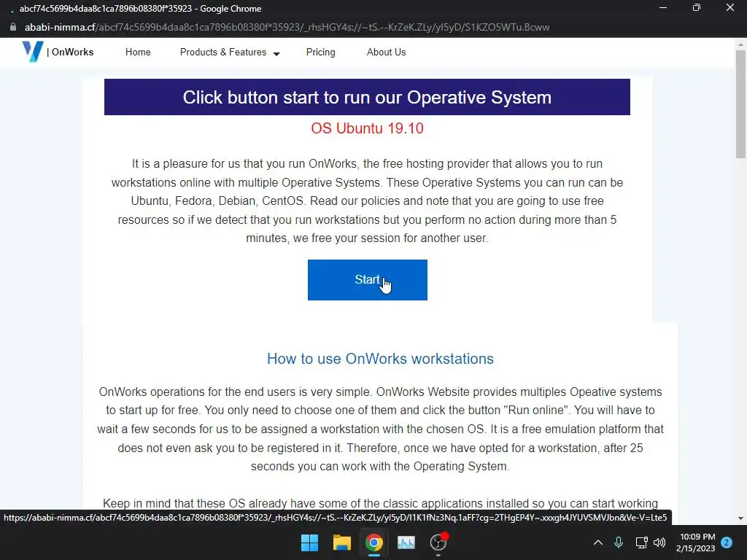
Task: Click 'How to use OnWorks workstations' heading
Action: [x=380, y=359]
